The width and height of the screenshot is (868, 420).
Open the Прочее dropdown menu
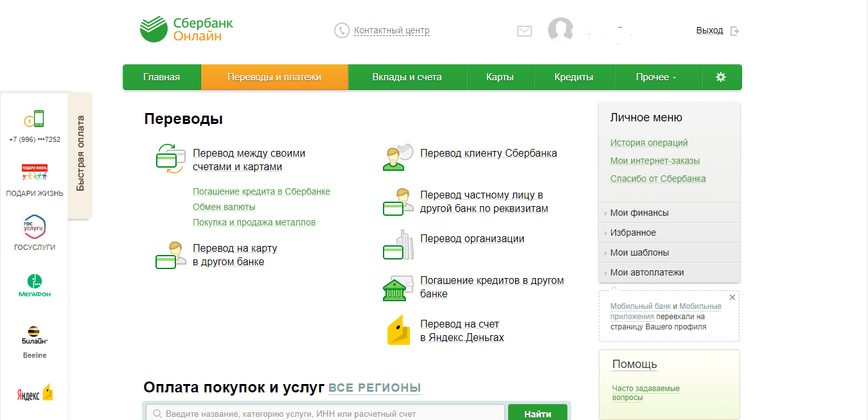(x=656, y=77)
